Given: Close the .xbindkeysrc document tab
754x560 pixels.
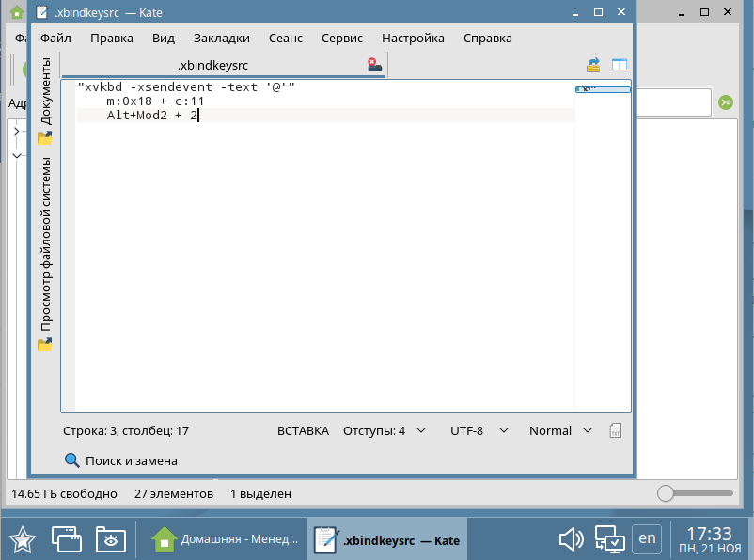Looking at the screenshot, I should click(x=374, y=65).
